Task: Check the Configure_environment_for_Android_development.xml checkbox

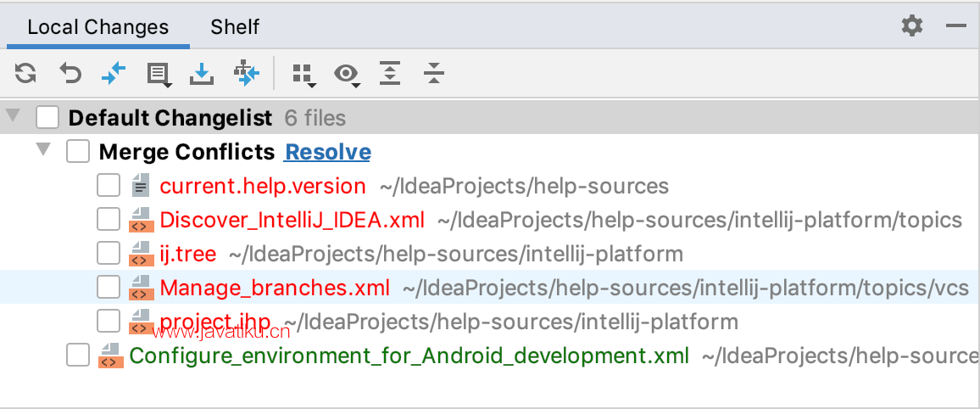Action: point(78,356)
